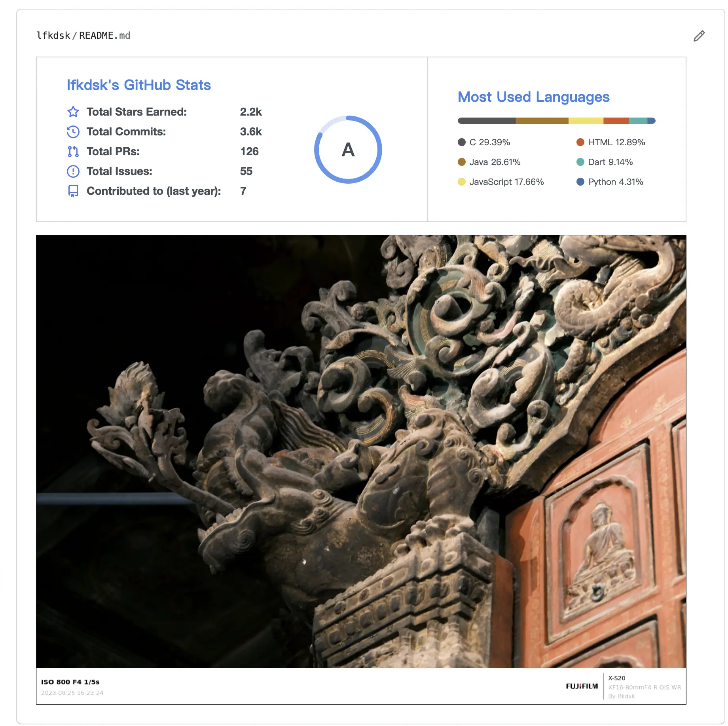Click the Total Commits label
This screenshot has width=728, height=726.
pyautogui.click(x=126, y=132)
